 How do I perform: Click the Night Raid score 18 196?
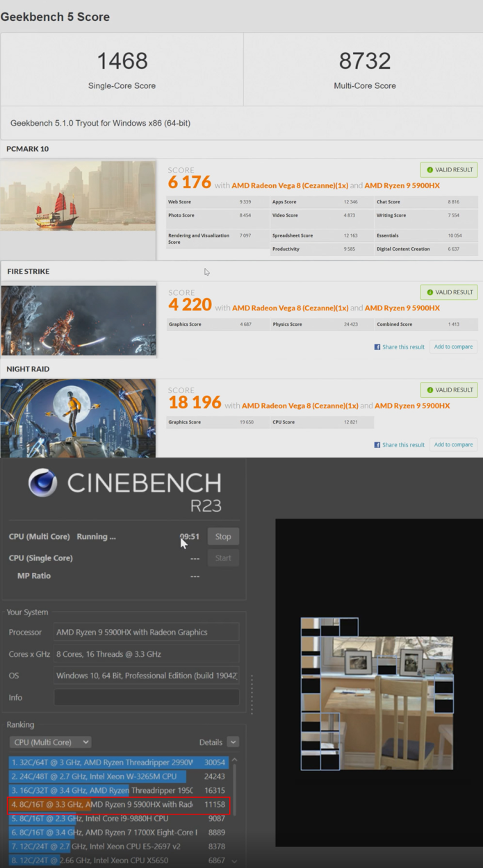[195, 403]
